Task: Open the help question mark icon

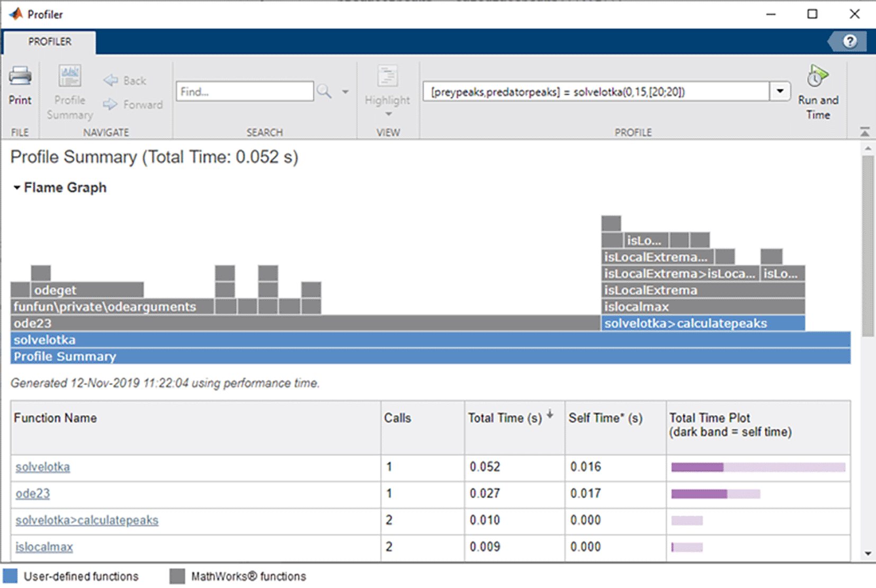Action: [x=850, y=41]
